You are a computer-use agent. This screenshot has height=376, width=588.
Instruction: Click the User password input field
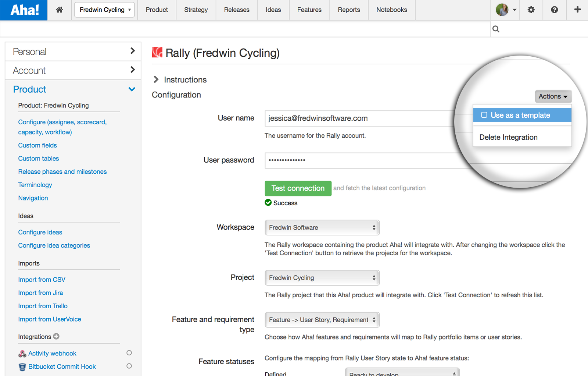click(x=367, y=160)
